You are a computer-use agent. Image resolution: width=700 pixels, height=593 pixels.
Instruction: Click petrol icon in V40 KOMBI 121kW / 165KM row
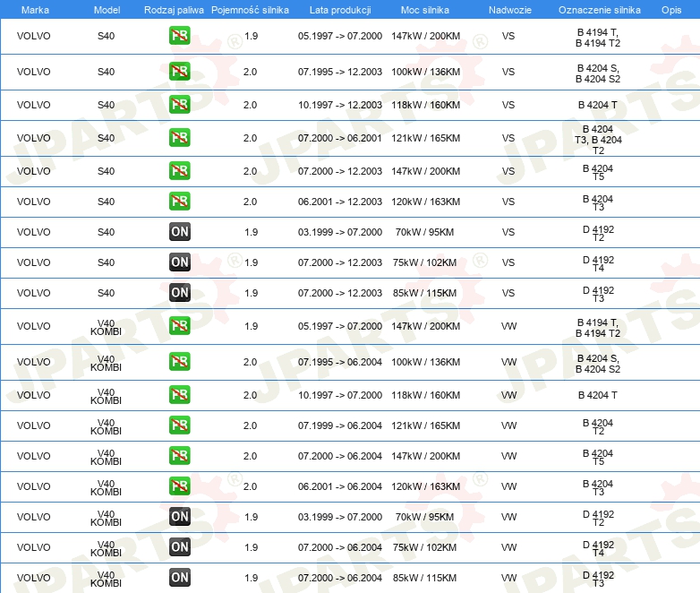179,425
